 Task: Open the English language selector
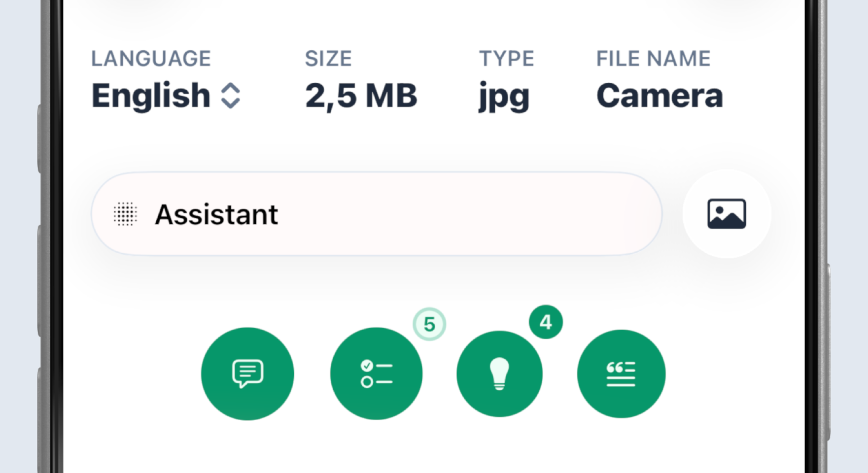(x=166, y=96)
